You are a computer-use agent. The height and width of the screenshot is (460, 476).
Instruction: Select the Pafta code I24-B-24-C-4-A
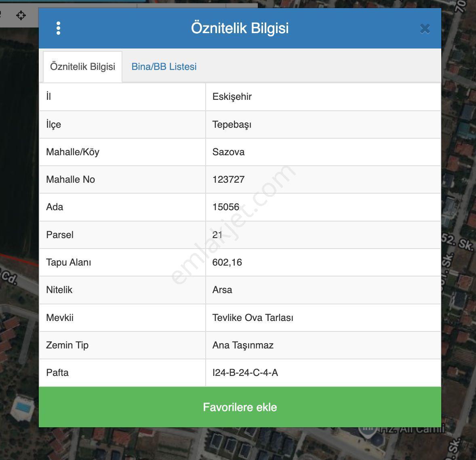[245, 373]
